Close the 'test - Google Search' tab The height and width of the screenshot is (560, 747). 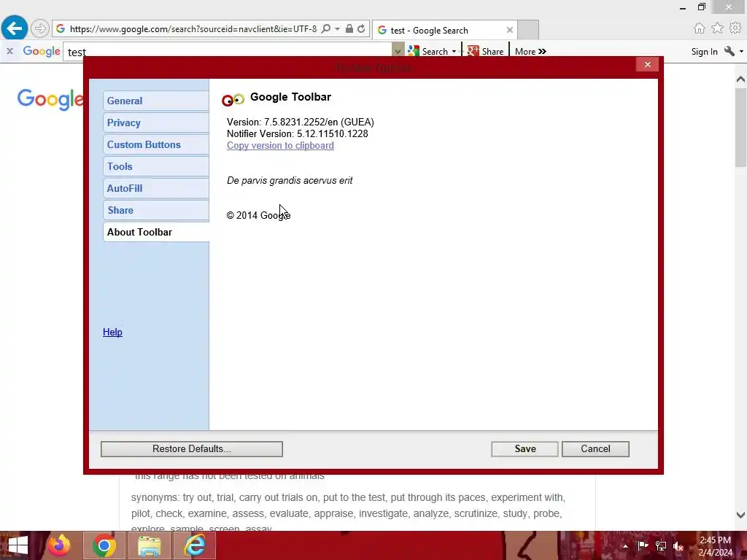tap(510, 30)
